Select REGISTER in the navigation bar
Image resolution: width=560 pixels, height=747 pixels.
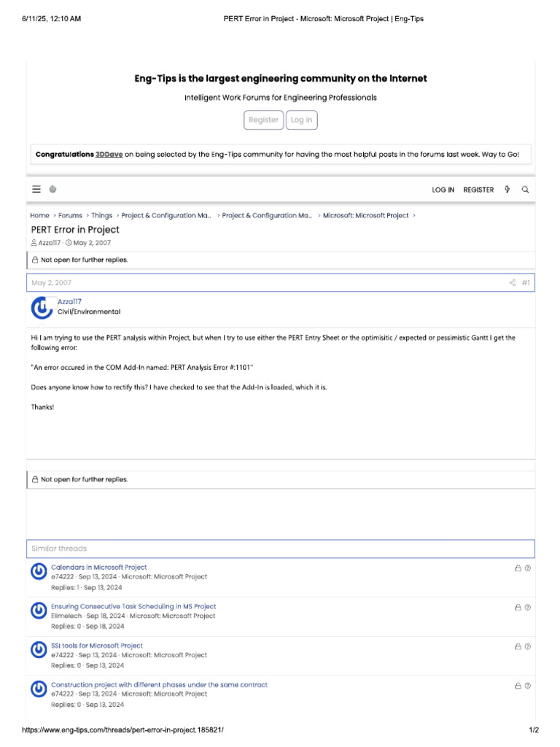click(x=478, y=190)
